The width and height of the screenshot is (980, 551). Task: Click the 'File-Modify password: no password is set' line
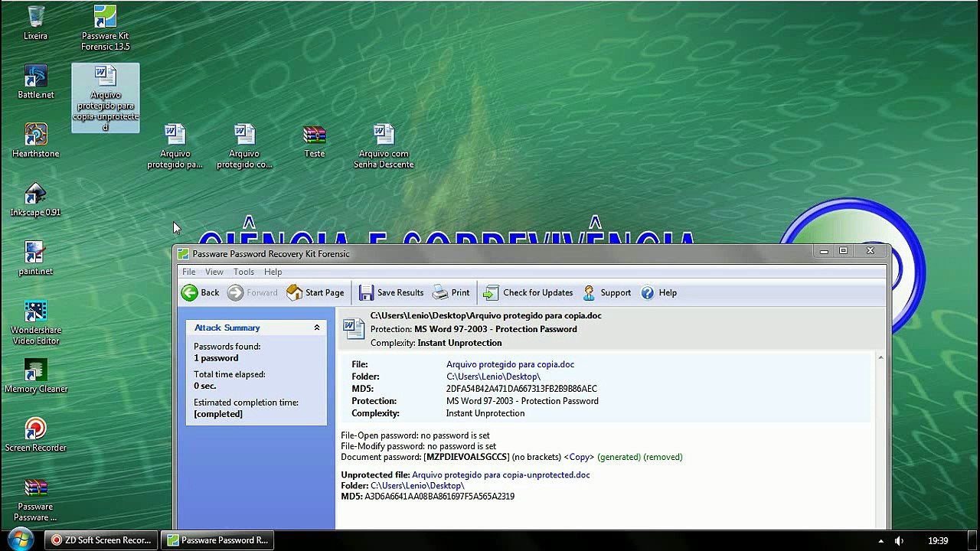(x=418, y=446)
